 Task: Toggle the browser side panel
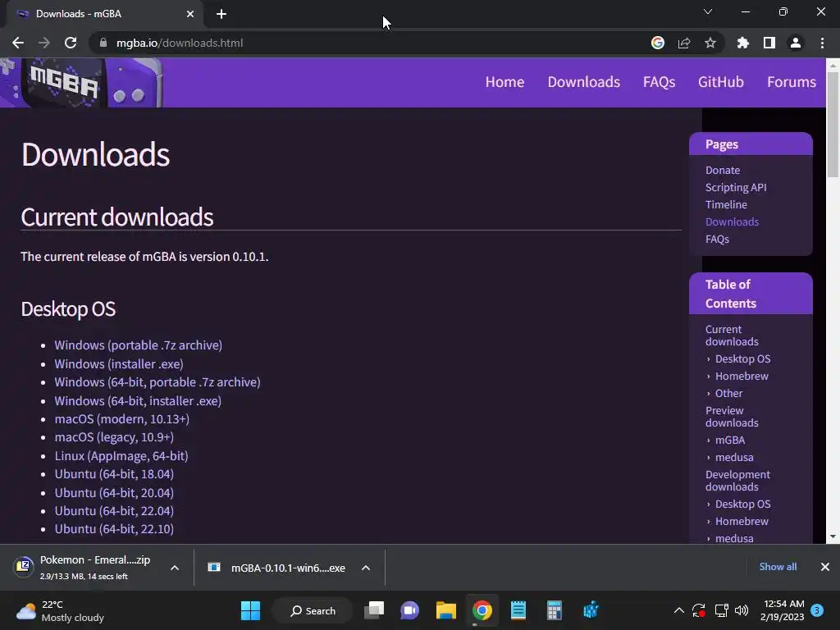[x=769, y=43]
